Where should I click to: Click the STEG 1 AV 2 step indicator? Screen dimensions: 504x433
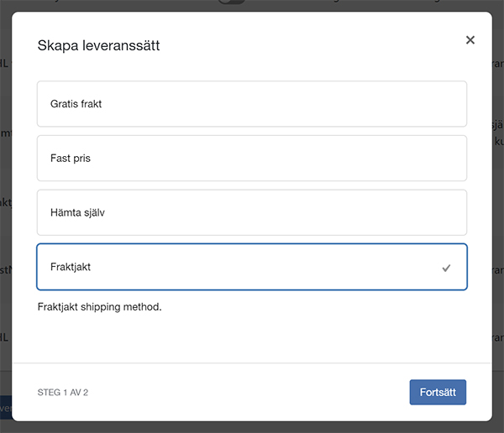point(63,393)
